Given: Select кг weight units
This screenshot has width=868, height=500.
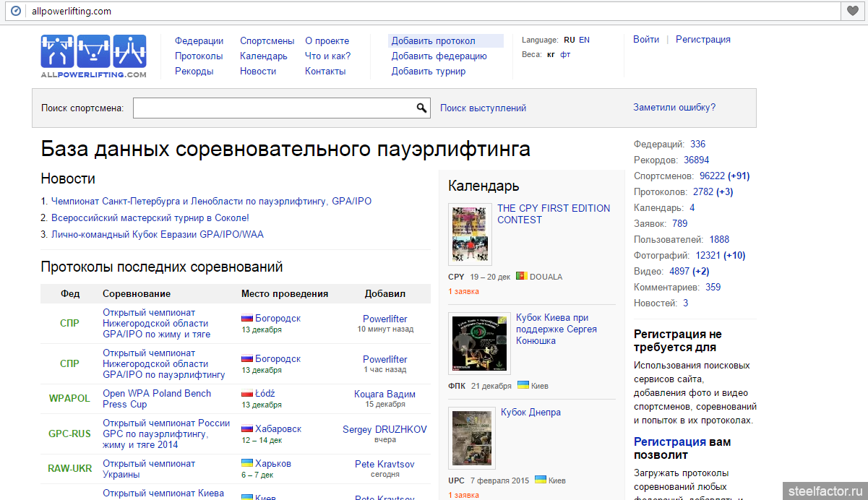Looking at the screenshot, I should [x=551, y=55].
